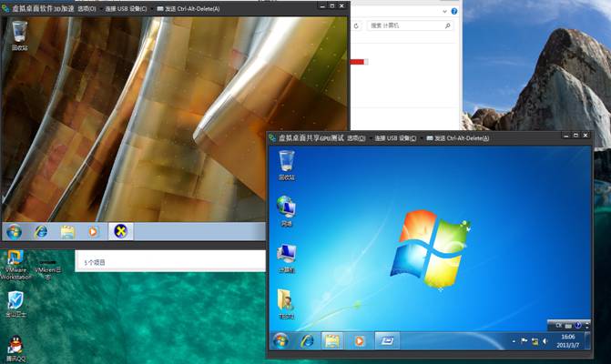Open Recycle Bin in the 3D acceleration window
The width and height of the screenshot is (611, 364).
click(19, 35)
